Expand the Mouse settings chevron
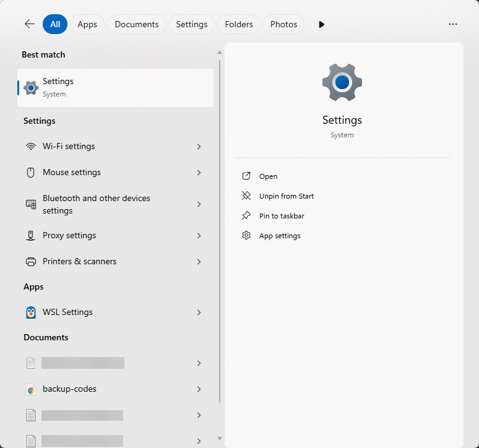This screenshot has height=448, width=479. 199,173
